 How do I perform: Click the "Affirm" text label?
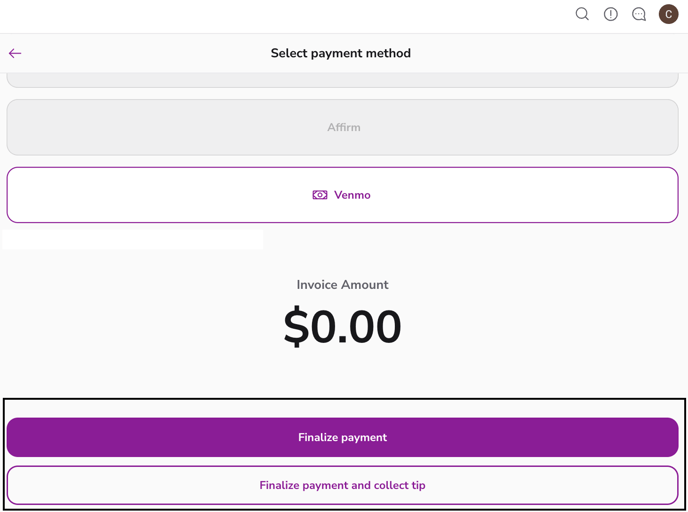(343, 127)
